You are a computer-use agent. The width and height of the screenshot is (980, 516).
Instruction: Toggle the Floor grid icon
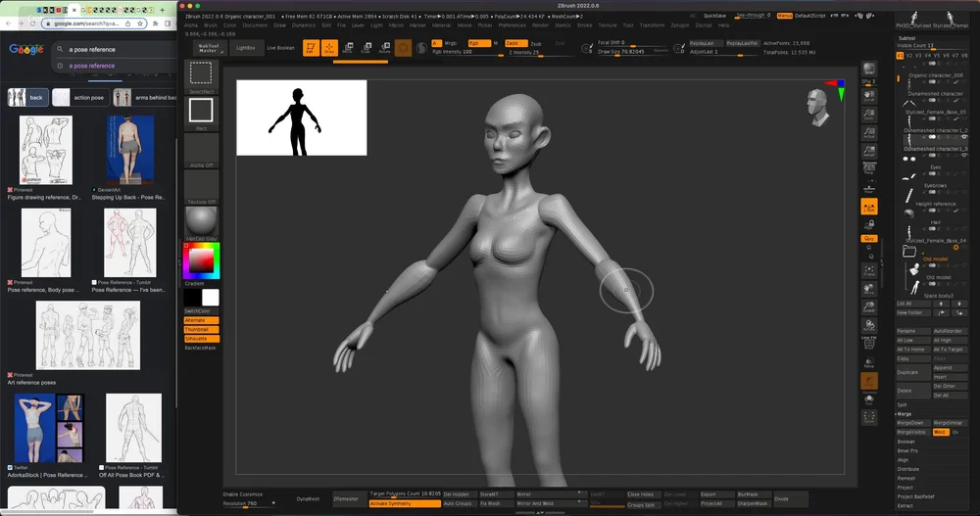click(868, 187)
